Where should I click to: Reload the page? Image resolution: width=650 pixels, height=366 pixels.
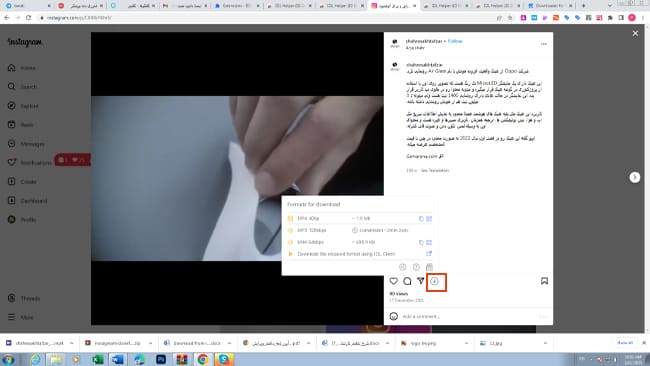(28, 18)
